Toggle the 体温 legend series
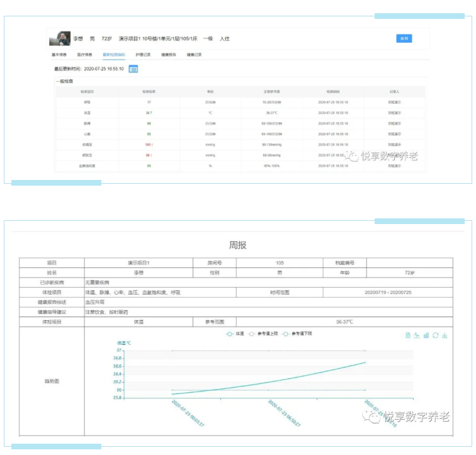The image size is (476, 455). [235, 334]
